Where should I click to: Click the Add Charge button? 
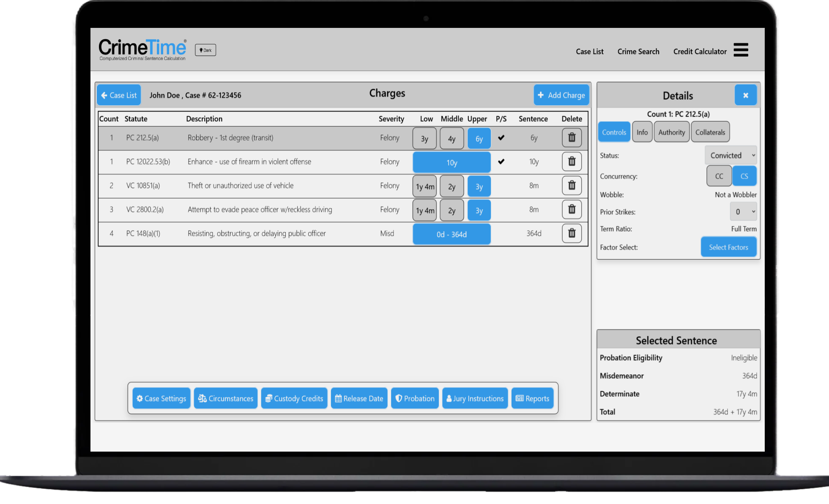point(561,95)
